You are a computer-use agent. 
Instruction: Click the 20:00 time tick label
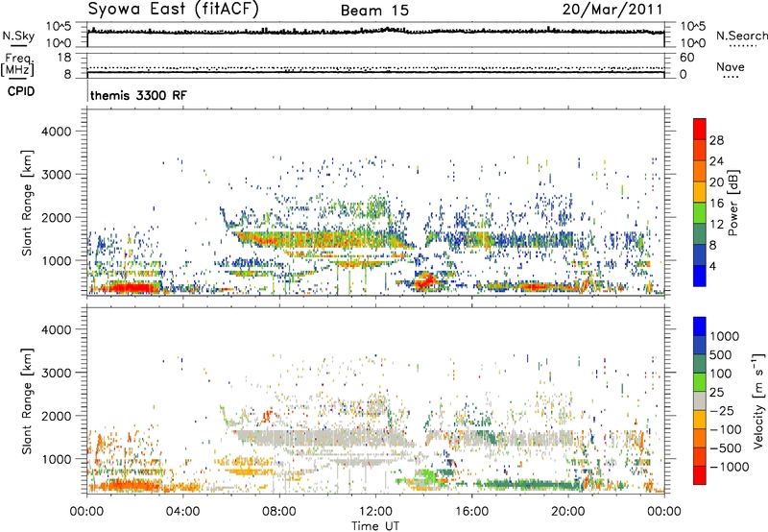(x=568, y=512)
